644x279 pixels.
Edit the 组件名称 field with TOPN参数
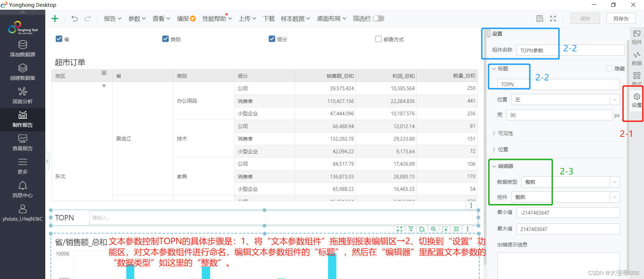[571, 50]
